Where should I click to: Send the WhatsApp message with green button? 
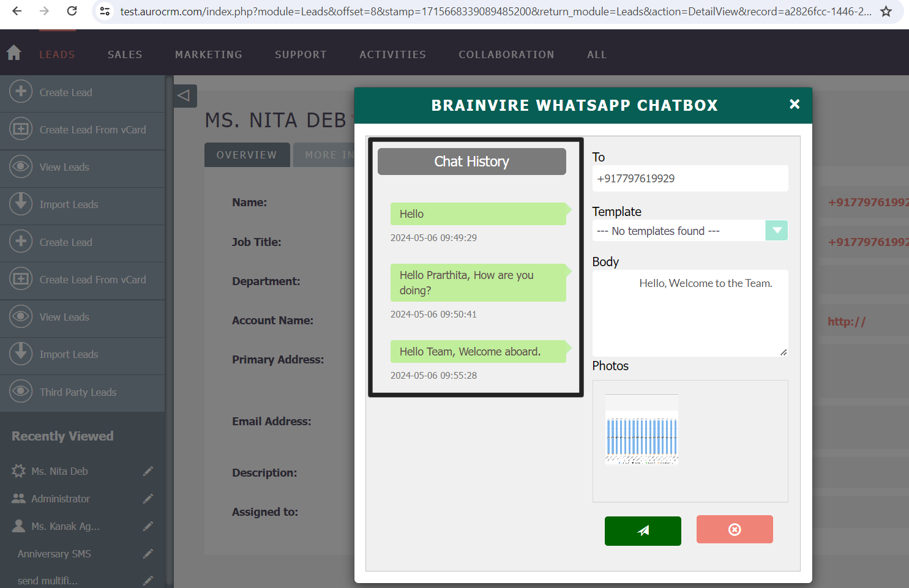[643, 530]
